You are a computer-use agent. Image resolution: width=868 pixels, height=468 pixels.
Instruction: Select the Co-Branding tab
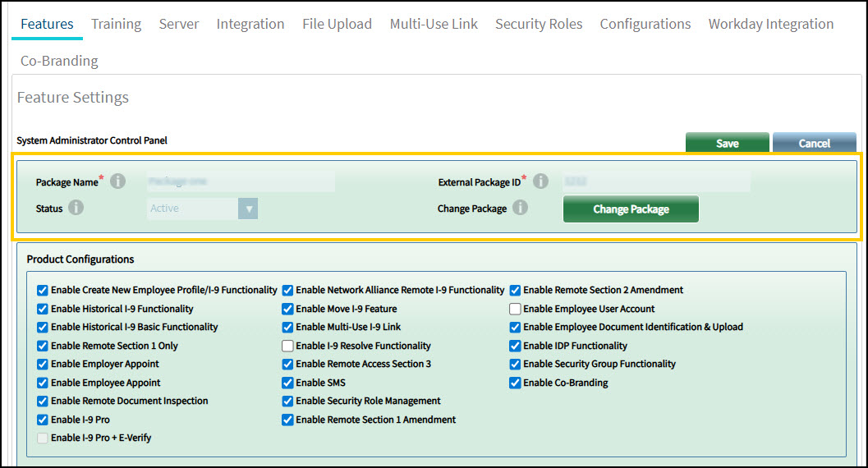[59, 61]
